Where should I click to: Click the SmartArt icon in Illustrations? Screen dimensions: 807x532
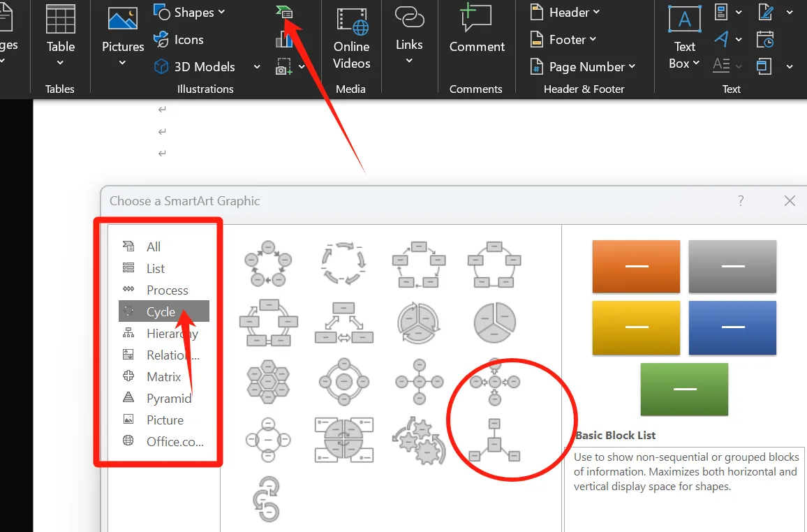point(284,12)
